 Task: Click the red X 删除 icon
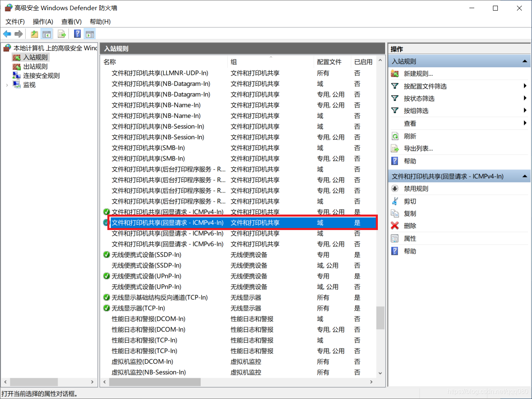click(x=395, y=226)
